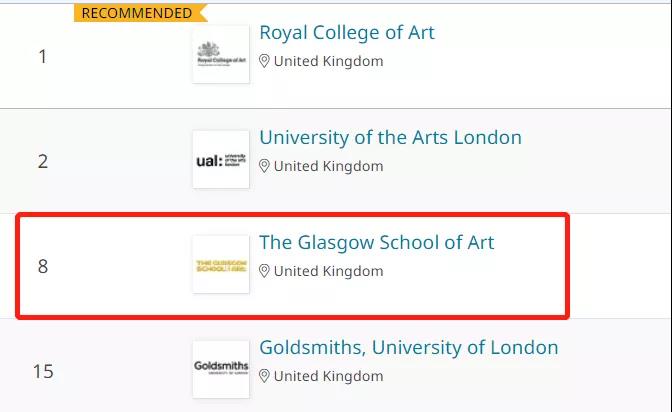The height and width of the screenshot is (412, 672).
Task: Click the Glasgow School of Art logo
Action: (x=221, y=265)
